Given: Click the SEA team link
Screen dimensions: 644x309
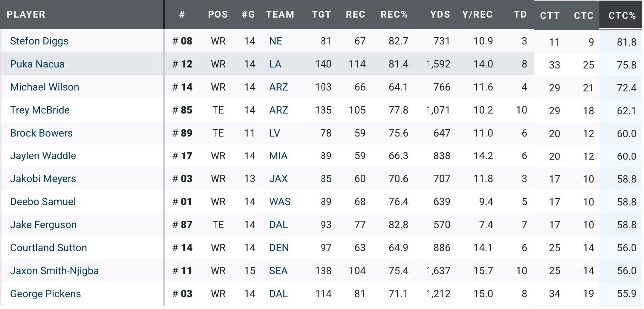Looking at the screenshot, I should coord(278,271).
